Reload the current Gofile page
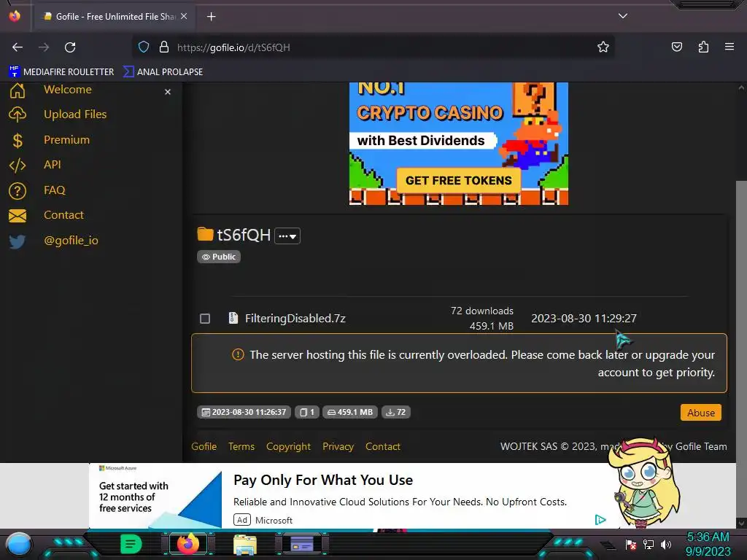747x560 pixels. (70, 47)
